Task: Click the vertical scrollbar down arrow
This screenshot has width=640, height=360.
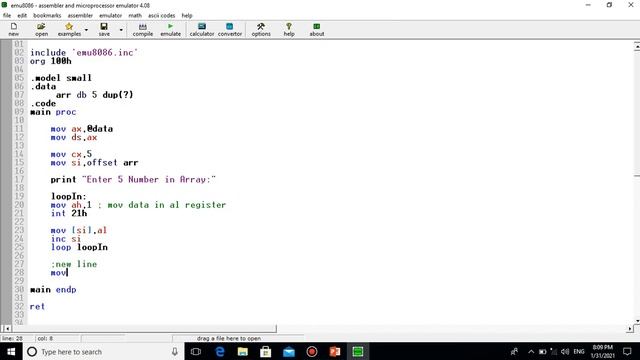Action: tap(637, 321)
